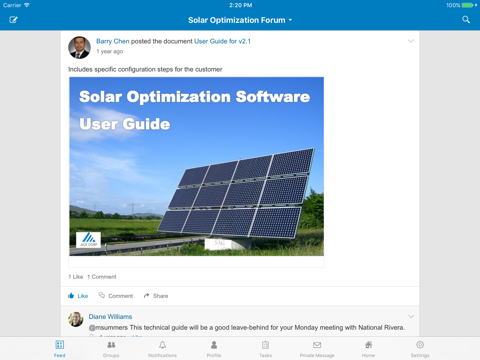Viewport: 480px width, 360px height.
Task: Expand options chevron on Diane Williams' comment
Action: [411, 316]
